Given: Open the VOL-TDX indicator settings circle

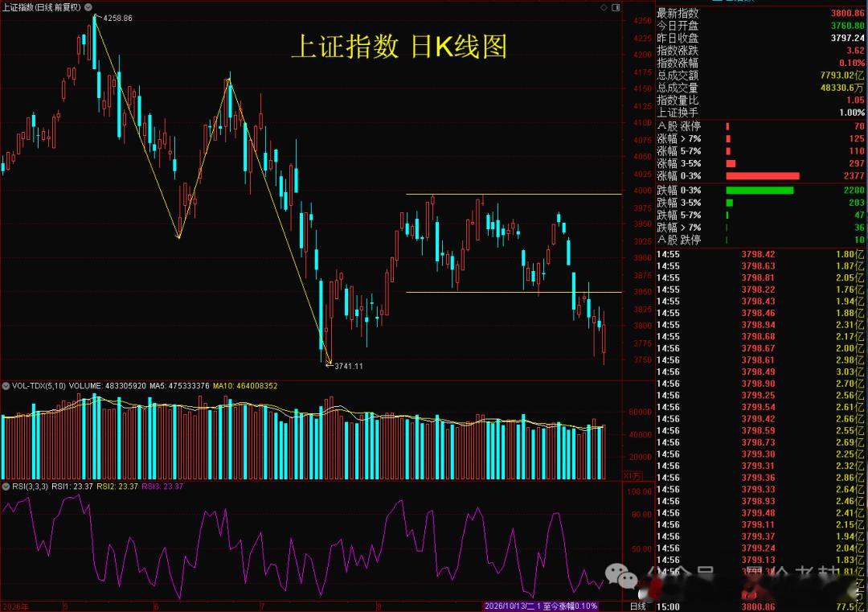Looking at the screenshot, I should (x=6, y=385).
